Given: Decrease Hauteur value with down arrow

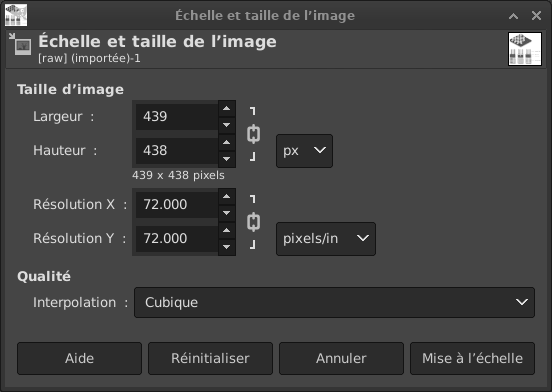Looking at the screenshot, I should [x=227, y=159].
